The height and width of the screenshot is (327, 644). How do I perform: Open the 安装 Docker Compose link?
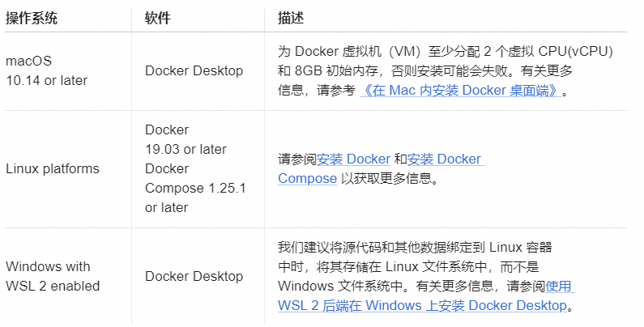382,168
